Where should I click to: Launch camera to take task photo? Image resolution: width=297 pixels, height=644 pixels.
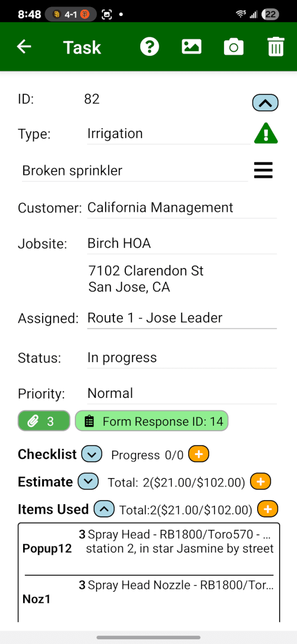tap(234, 47)
